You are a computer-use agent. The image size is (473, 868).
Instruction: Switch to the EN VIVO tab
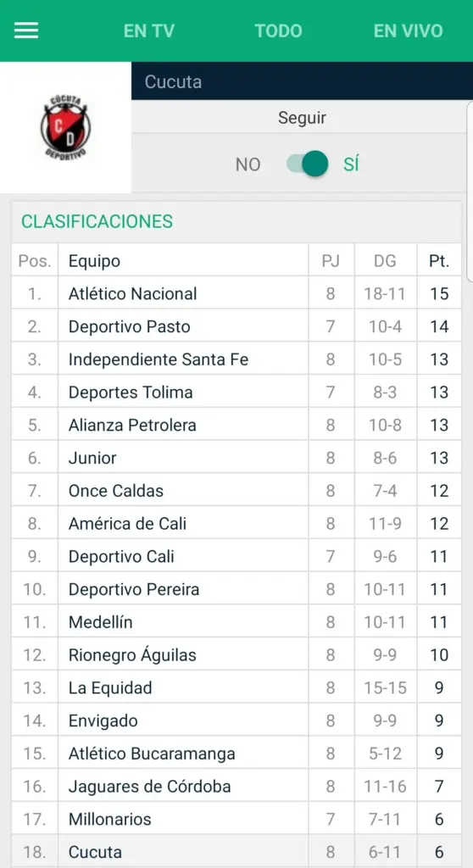[409, 31]
